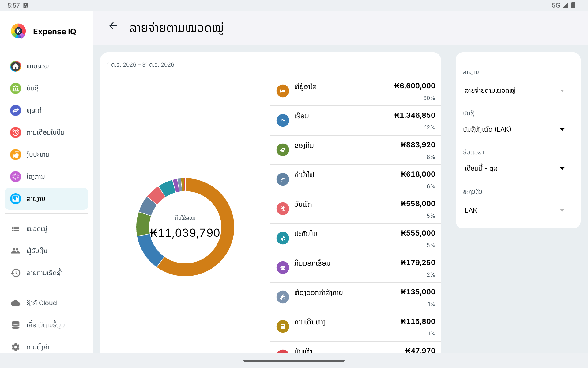The height and width of the screenshot is (368, 588).
Task: Open ຜູ້ຮັບເງິນ payees menu item
Action: [46, 251]
